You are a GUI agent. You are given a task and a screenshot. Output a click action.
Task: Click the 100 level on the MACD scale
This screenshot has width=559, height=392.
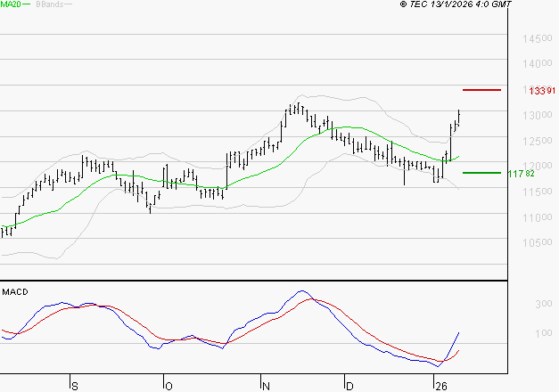click(542, 333)
